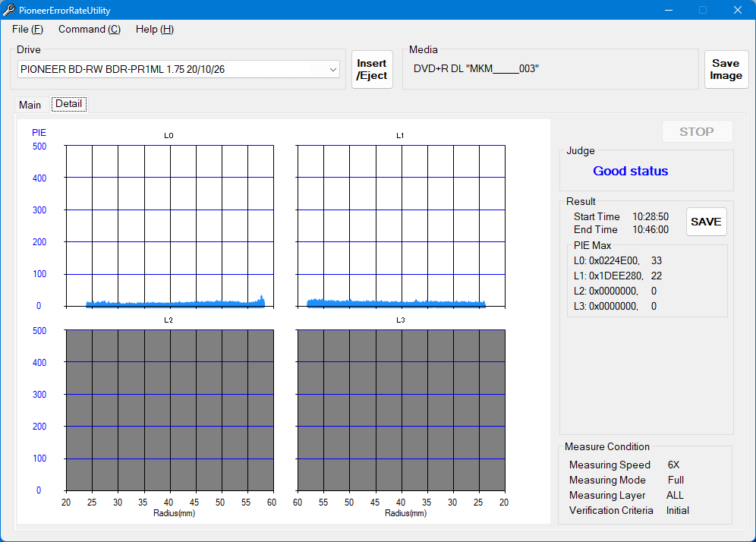Click the Good status judge text
Screen dimensions: 756x542
630,171
